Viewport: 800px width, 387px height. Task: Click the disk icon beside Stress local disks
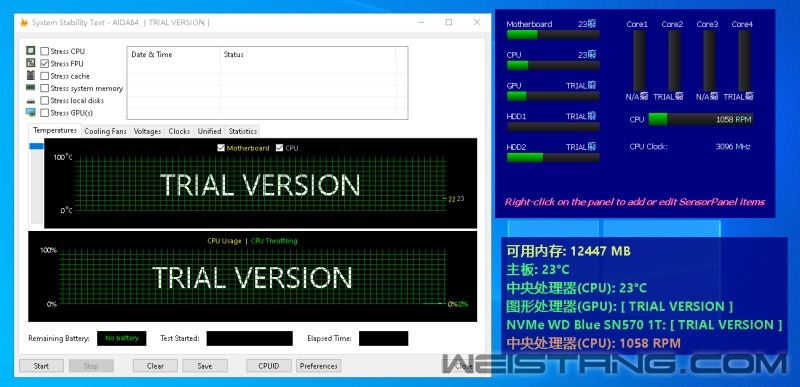click(31, 101)
